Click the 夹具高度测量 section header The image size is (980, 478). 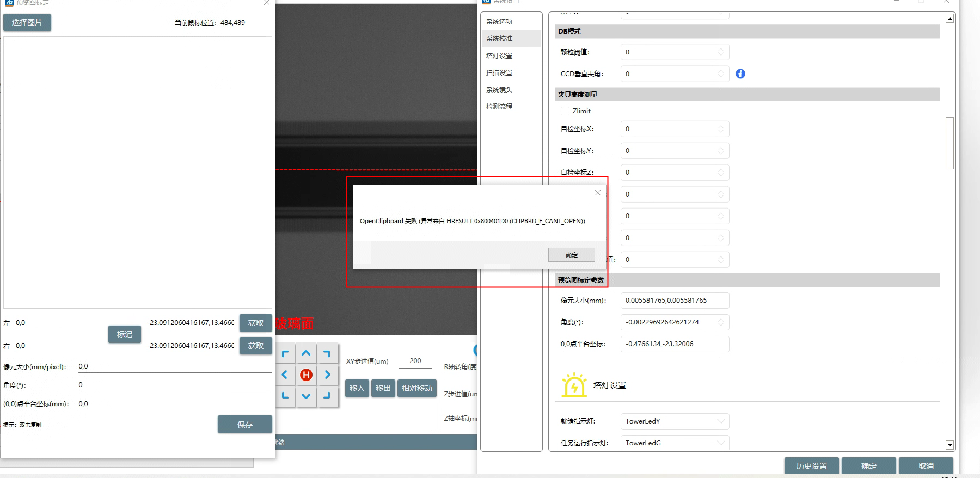tap(748, 95)
